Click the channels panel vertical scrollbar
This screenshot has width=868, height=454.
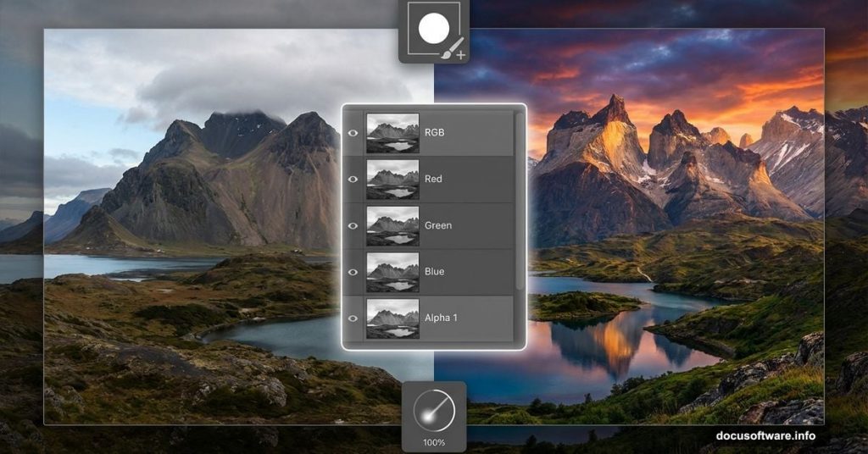point(519,202)
